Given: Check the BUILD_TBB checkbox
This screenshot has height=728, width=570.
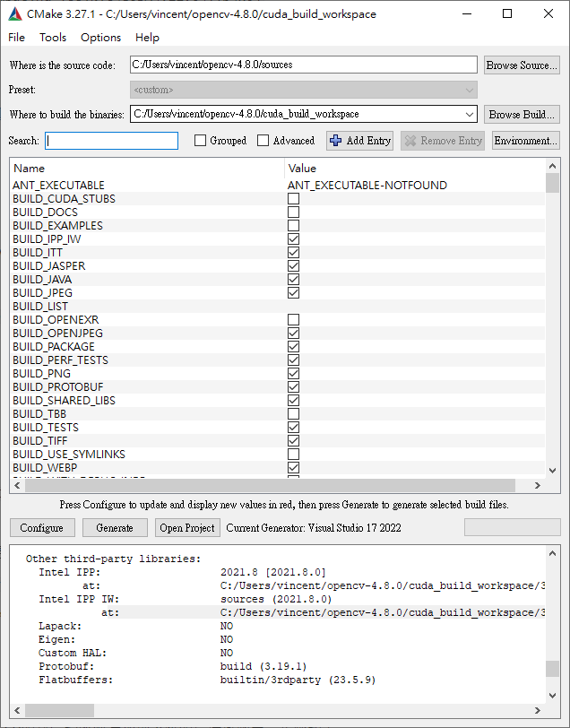Looking at the screenshot, I should pyautogui.click(x=293, y=414).
